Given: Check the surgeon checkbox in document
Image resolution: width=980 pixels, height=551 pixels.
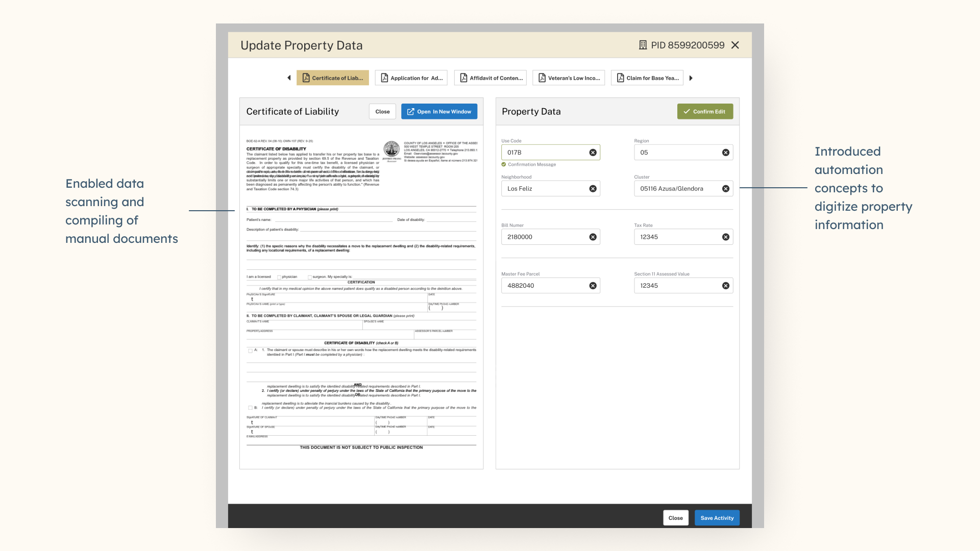Looking at the screenshot, I should click(310, 277).
